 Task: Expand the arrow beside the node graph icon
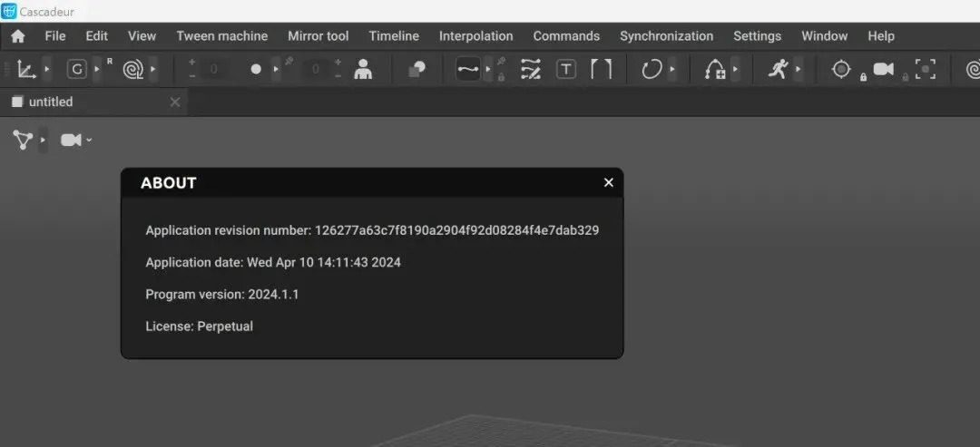coord(43,140)
